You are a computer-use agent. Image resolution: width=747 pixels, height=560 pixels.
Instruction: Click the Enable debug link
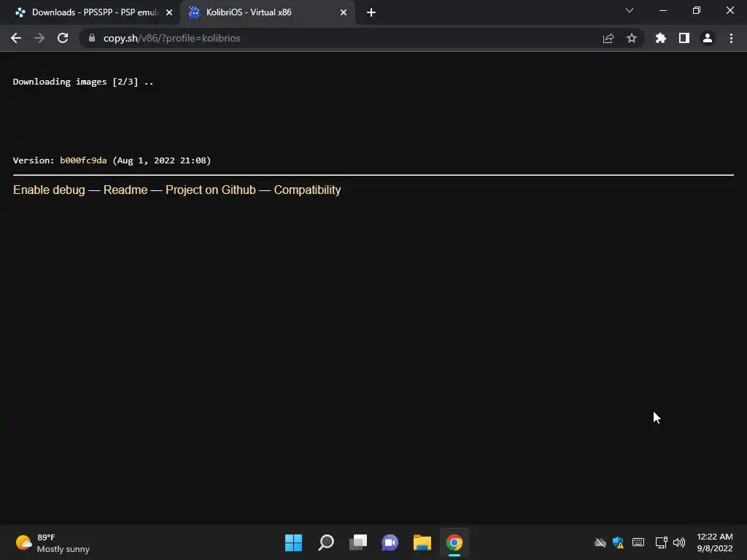click(x=49, y=190)
